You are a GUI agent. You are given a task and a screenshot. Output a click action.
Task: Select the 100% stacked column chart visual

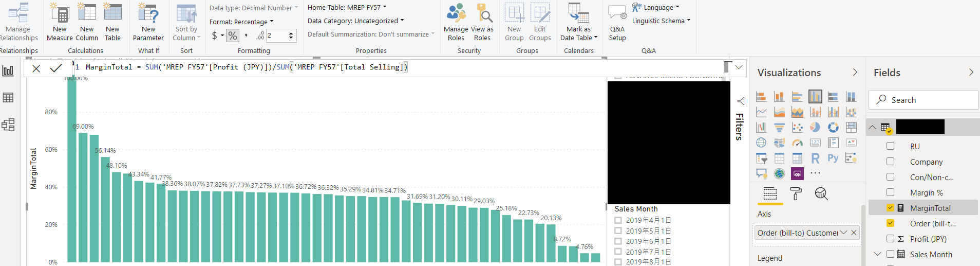click(851, 96)
